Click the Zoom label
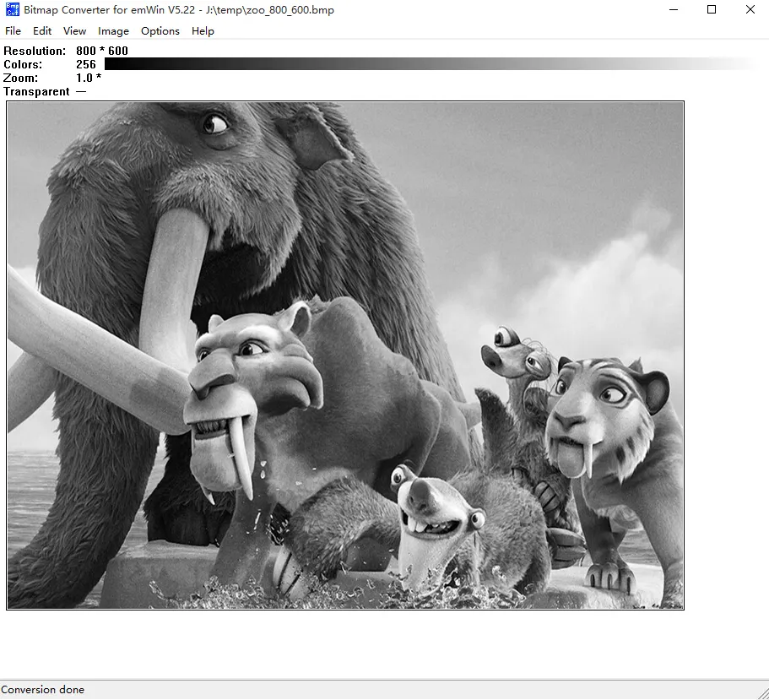Screen dimensions: 769x700 pyautogui.click(x=20, y=78)
